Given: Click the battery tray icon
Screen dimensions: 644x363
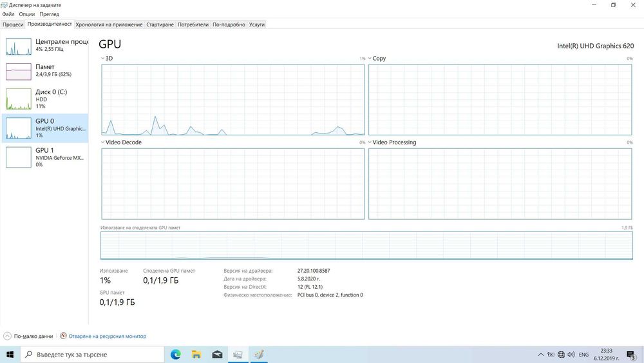Looking at the screenshot, I should [551, 355].
